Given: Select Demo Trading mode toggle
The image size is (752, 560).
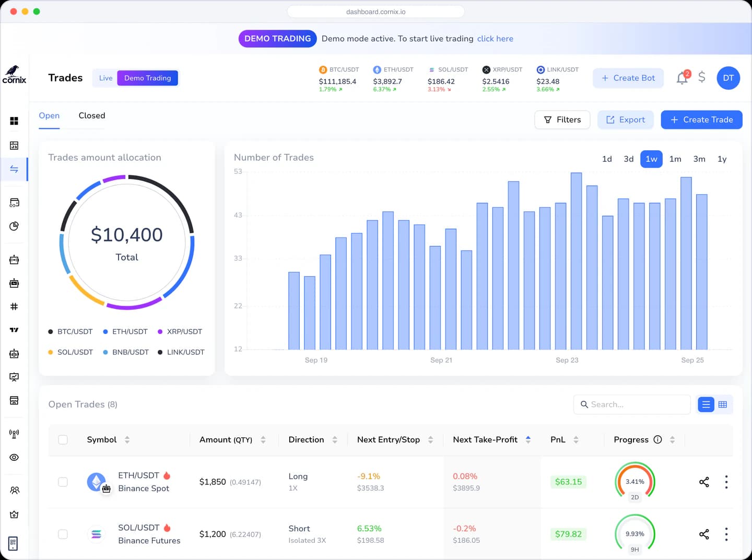Looking at the screenshot, I should pyautogui.click(x=148, y=78).
